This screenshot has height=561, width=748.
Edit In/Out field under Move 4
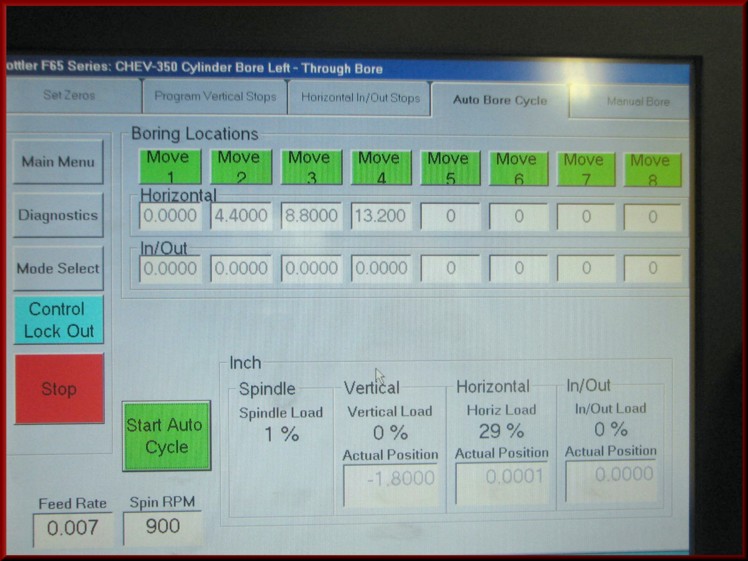click(x=381, y=268)
